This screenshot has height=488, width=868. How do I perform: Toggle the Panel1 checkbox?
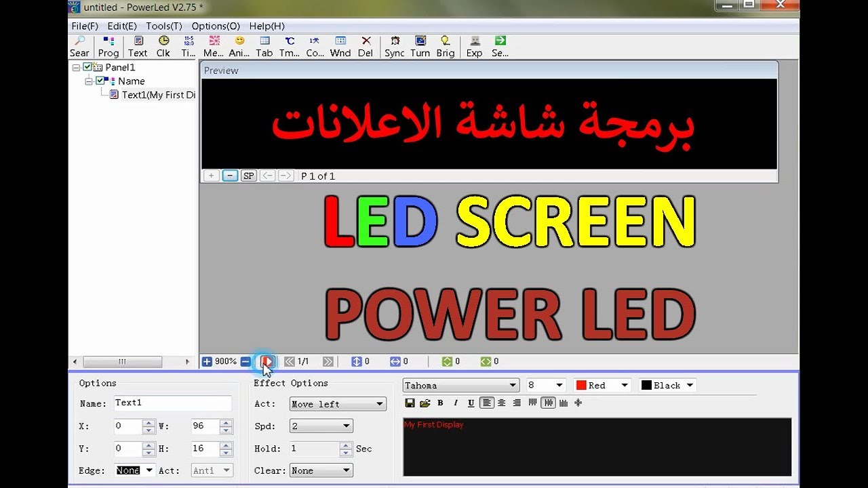pyautogui.click(x=87, y=67)
